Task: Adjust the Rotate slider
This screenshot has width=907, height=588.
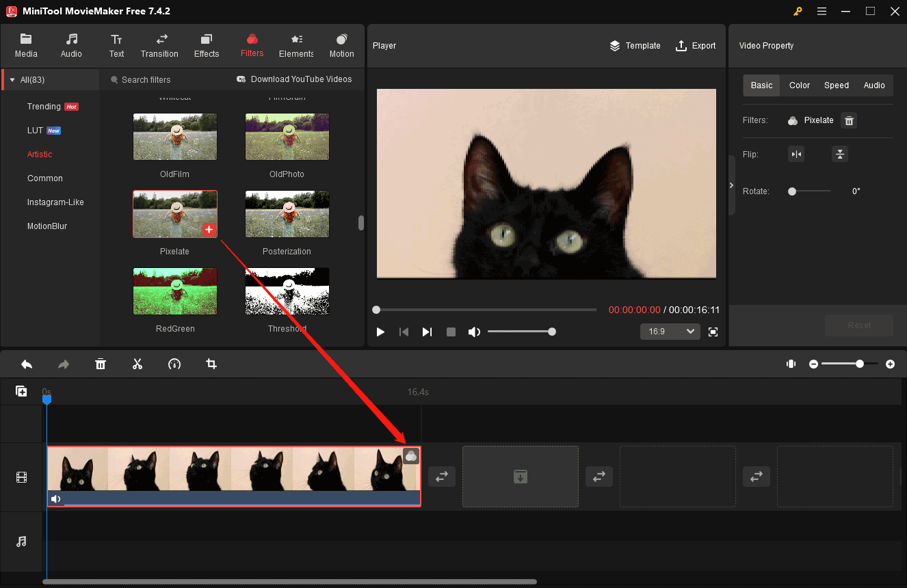Action: coord(809,191)
